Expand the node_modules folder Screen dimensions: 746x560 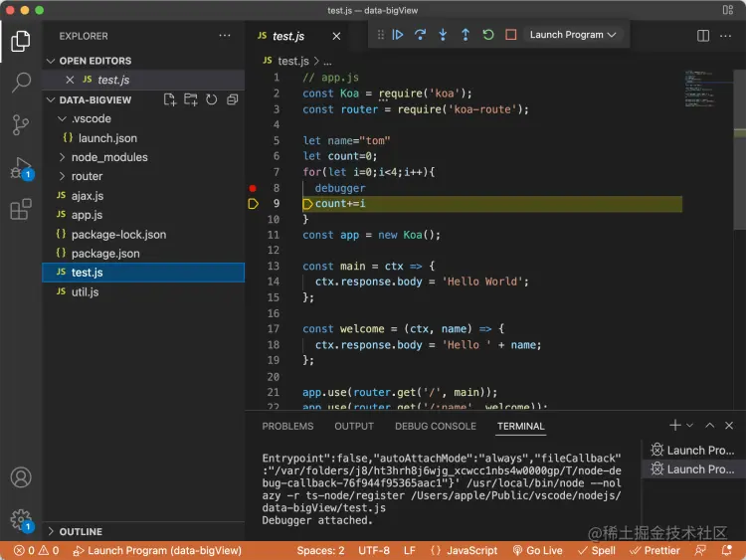click(62, 157)
